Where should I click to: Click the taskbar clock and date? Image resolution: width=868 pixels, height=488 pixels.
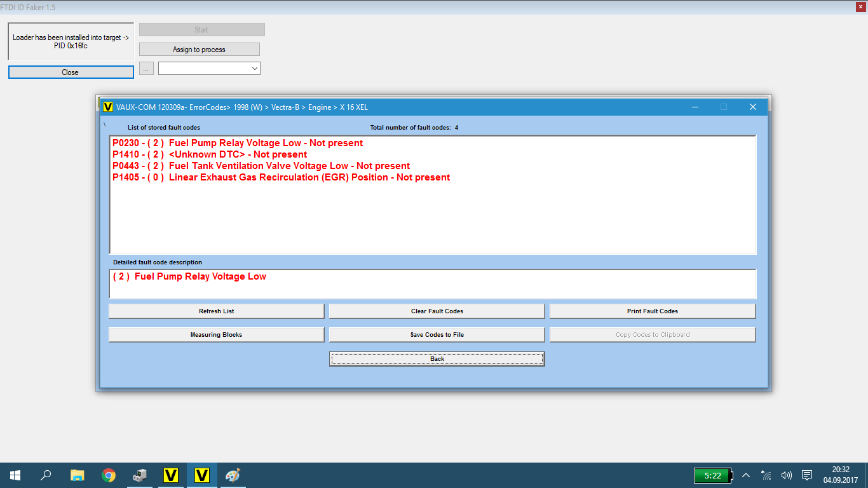point(841,475)
